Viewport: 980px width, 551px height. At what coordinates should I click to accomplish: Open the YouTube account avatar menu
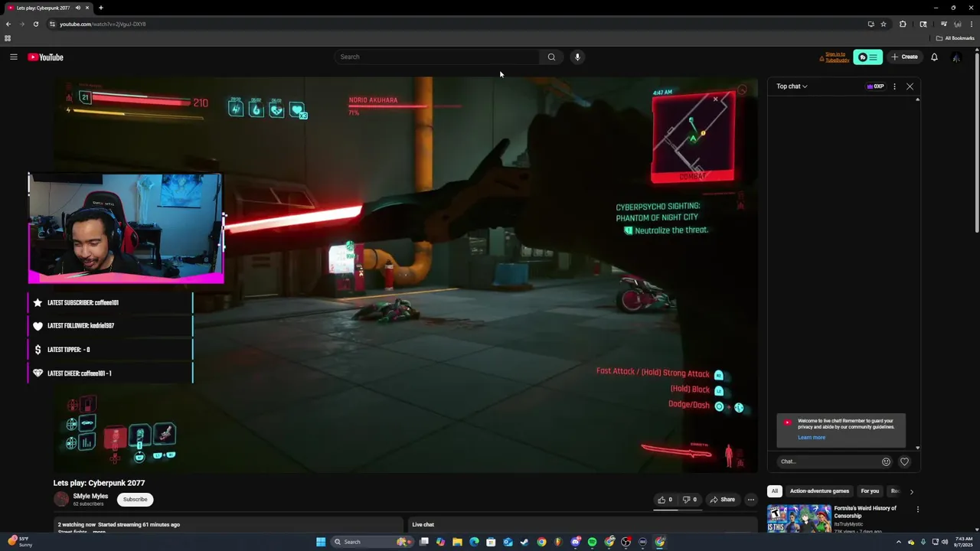(x=956, y=57)
